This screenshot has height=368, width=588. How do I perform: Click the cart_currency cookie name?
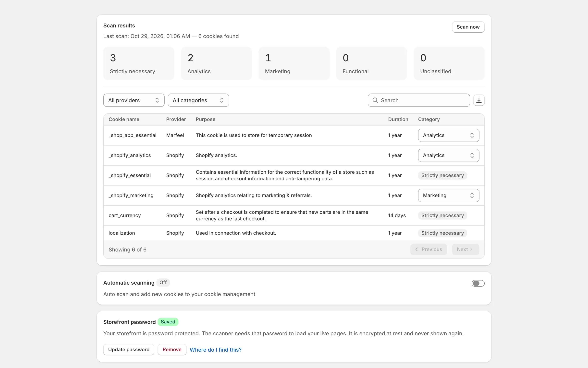(x=125, y=215)
